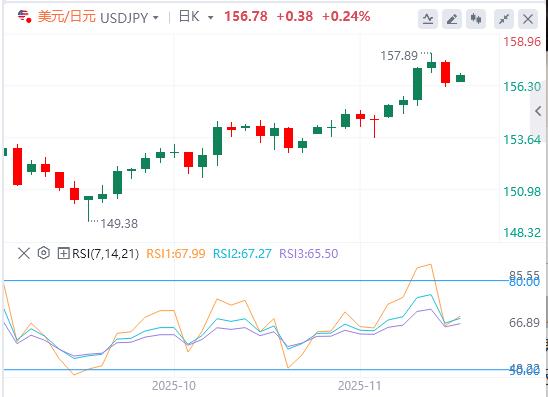Image resolution: width=548 pixels, height=397 pixels.
Task: Click the 149.38 low price label
Action: pyautogui.click(x=119, y=224)
